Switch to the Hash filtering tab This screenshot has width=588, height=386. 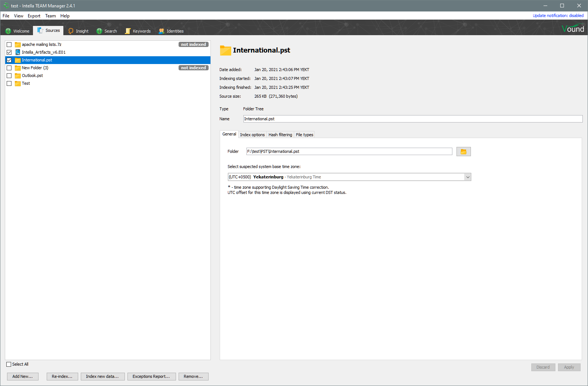coord(280,135)
